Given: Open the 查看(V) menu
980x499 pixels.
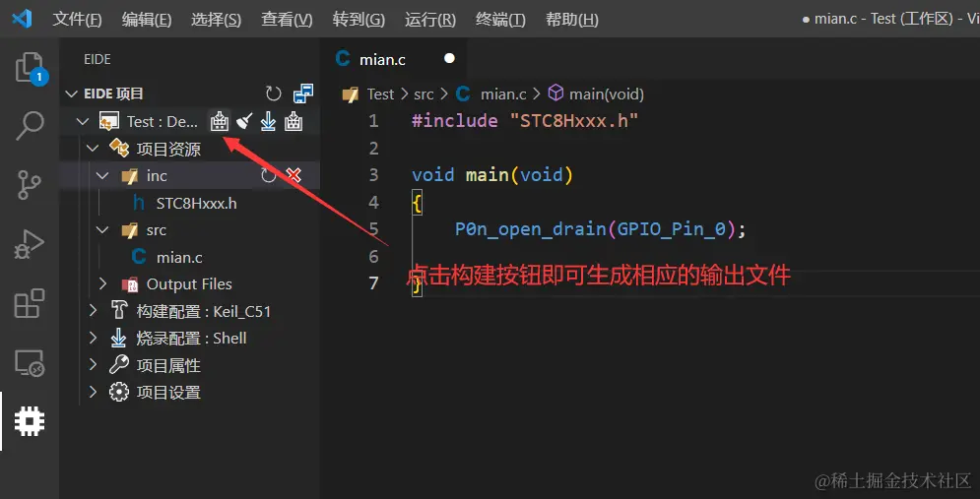Looking at the screenshot, I should (x=287, y=20).
